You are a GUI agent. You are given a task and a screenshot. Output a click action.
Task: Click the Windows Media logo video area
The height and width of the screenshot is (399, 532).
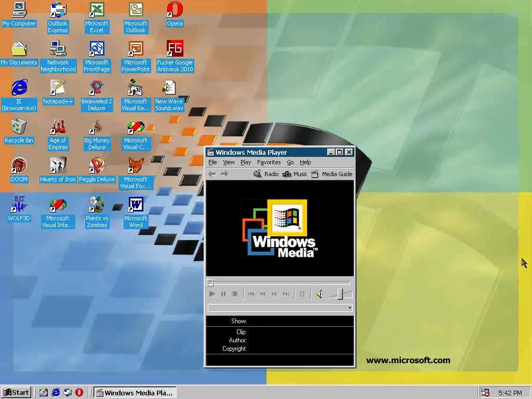point(280,229)
